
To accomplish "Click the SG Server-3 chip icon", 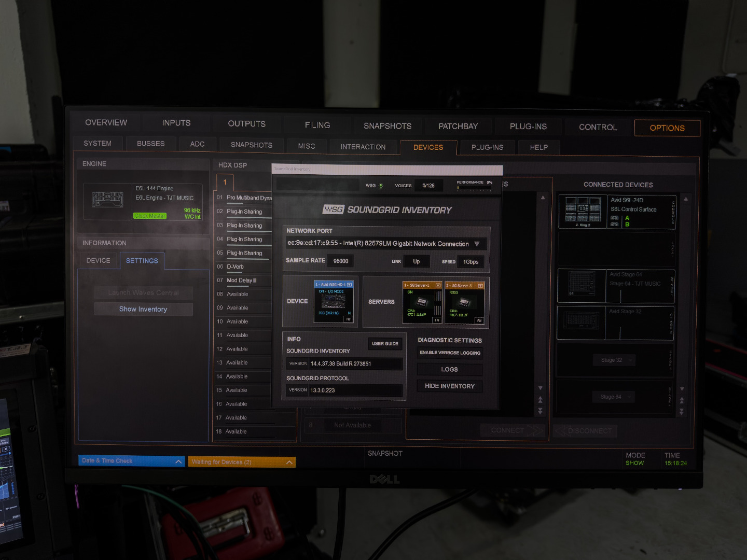I will pyautogui.click(x=464, y=302).
